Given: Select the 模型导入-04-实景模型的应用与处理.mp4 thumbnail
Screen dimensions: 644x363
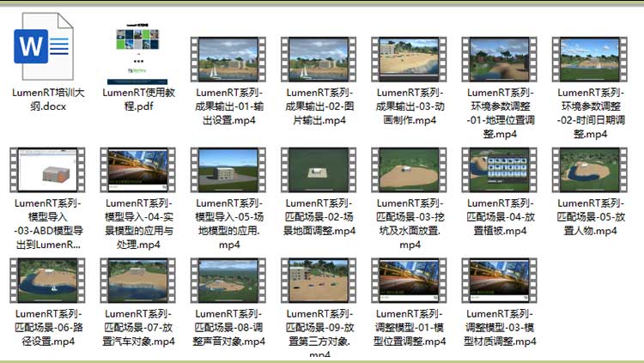Looking at the screenshot, I should click(x=137, y=170).
